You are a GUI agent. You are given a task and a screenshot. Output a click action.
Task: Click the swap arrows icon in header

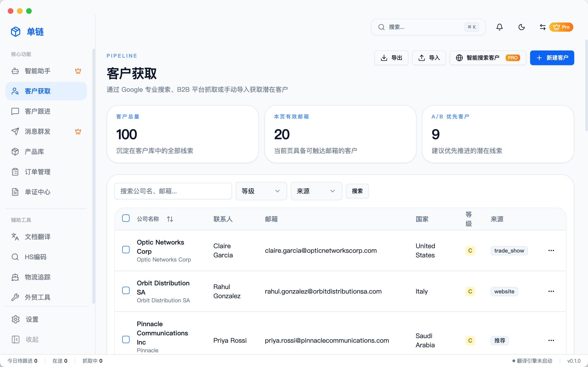(x=543, y=27)
